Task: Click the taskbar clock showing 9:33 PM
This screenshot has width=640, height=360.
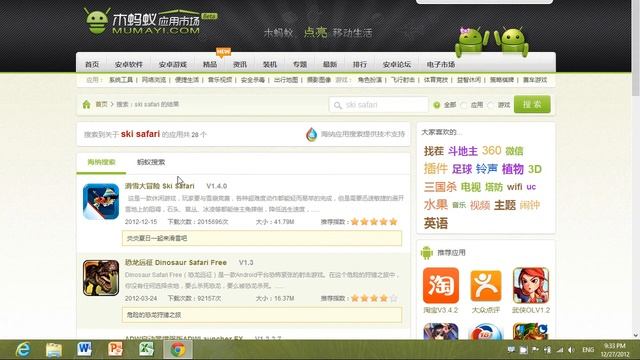Action: coord(615,350)
